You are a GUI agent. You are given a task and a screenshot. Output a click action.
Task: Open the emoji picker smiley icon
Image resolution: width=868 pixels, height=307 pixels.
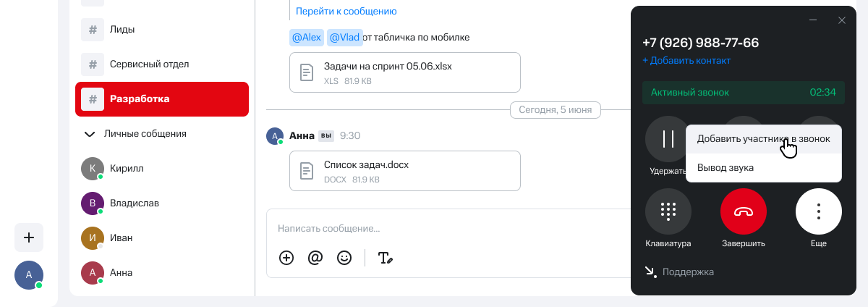click(344, 257)
